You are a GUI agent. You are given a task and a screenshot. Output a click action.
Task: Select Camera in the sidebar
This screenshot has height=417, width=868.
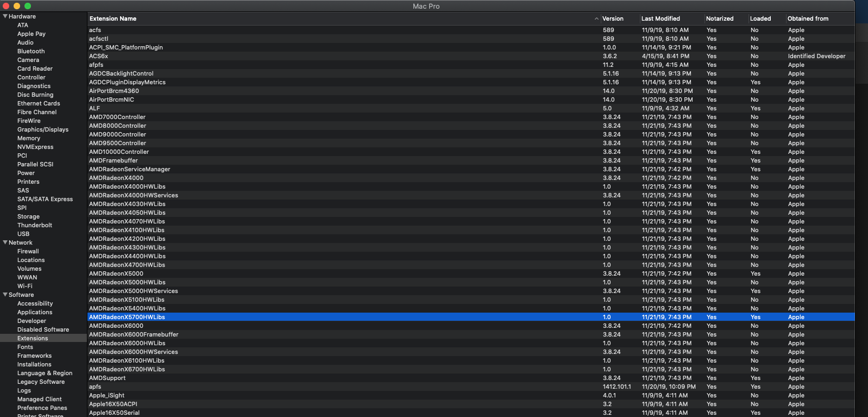click(28, 60)
